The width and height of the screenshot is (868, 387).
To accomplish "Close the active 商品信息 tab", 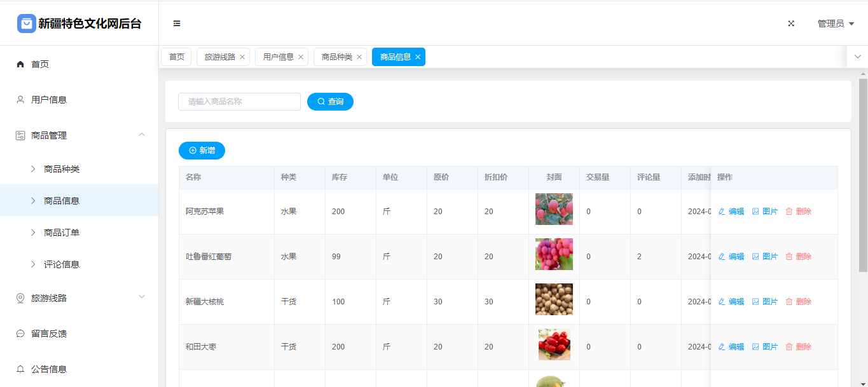I will click(418, 57).
